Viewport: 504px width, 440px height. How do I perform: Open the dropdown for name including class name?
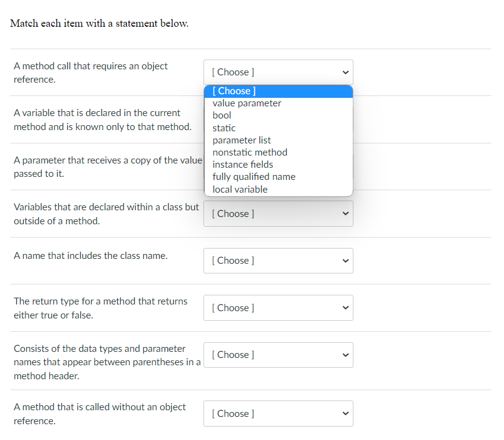278,260
